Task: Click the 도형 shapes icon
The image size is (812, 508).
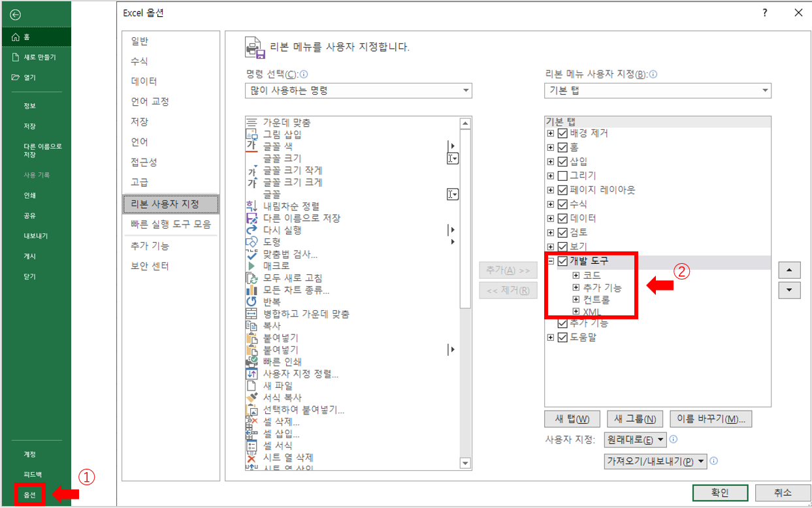Action: (x=252, y=242)
